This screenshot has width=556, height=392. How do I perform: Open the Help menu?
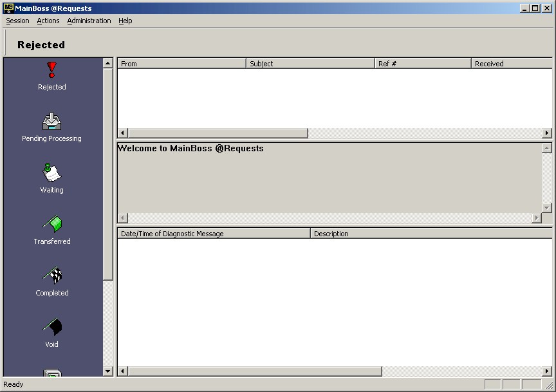point(125,21)
